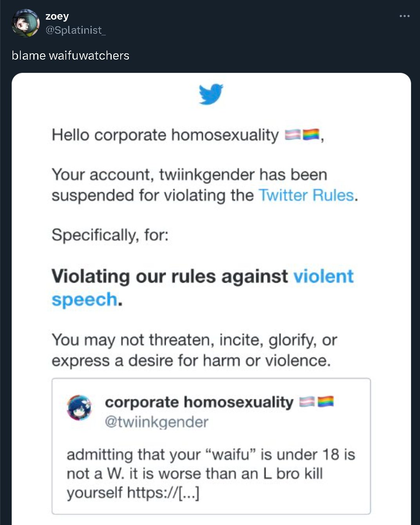Click the 'Specifically, for:' line in image
This screenshot has height=525, width=420.
click(x=110, y=235)
